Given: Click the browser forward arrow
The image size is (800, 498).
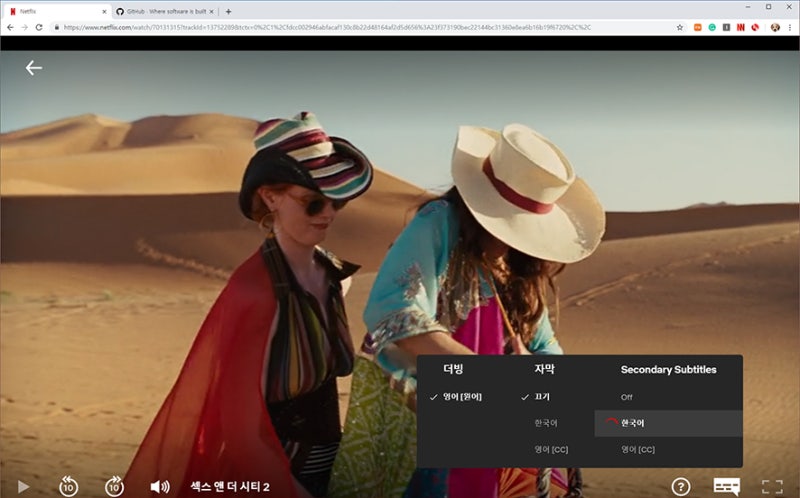Looking at the screenshot, I should click(x=24, y=27).
